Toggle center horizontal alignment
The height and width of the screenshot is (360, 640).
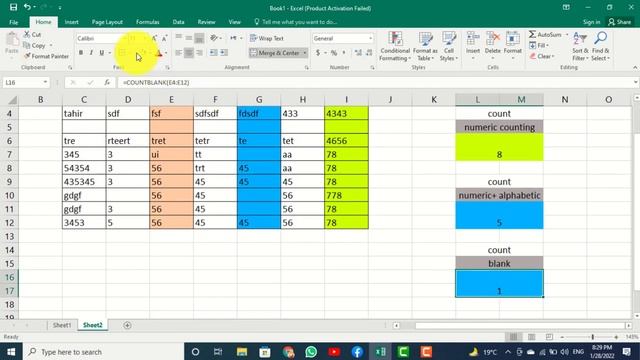[x=189, y=53]
